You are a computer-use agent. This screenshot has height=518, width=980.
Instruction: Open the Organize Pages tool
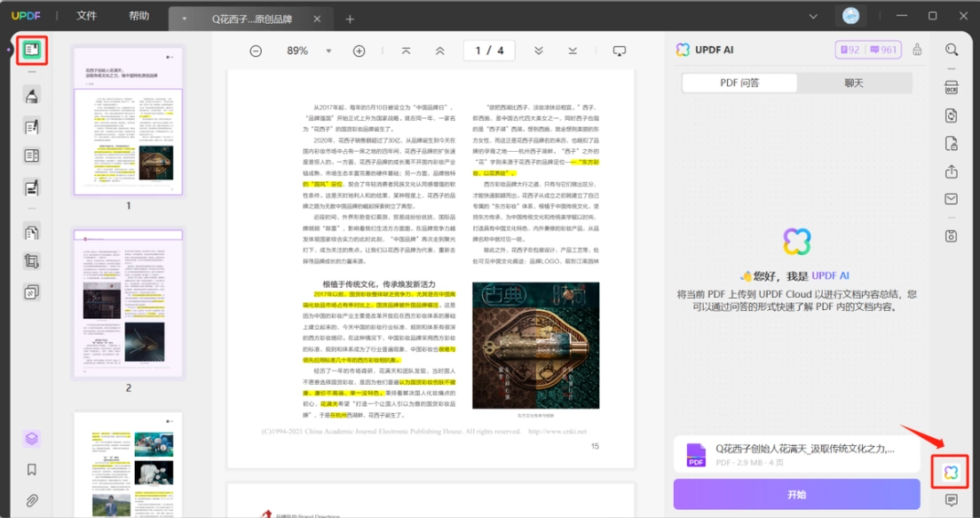coord(32,232)
